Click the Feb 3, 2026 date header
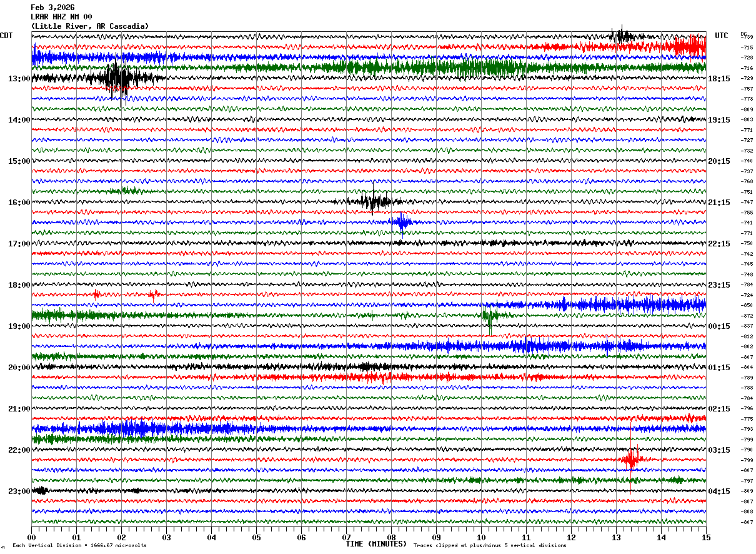This screenshot has width=756, height=554. [x=52, y=8]
